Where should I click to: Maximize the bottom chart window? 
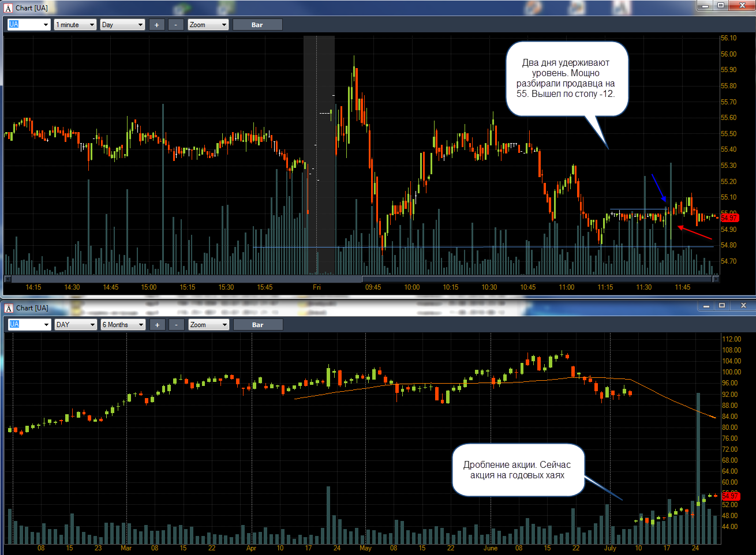coord(722,306)
